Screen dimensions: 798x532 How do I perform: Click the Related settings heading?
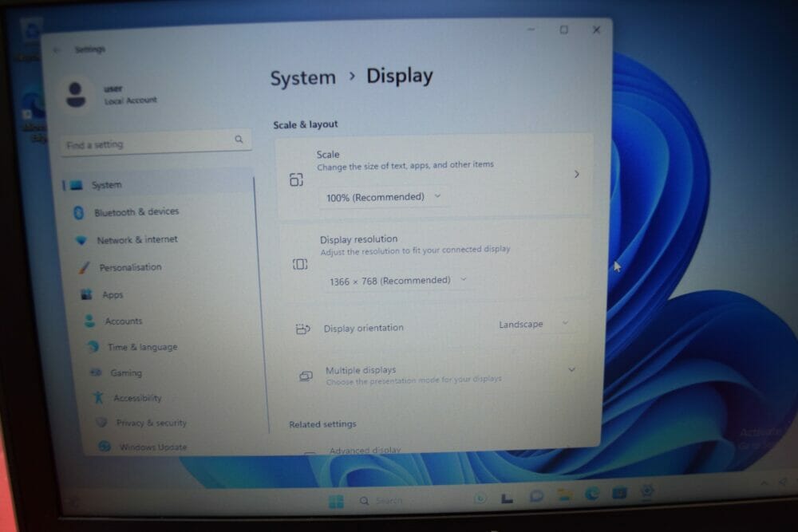[322, 424]
